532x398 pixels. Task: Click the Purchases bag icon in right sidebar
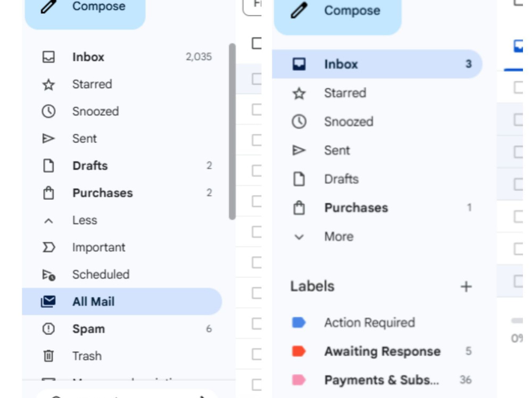299,208
